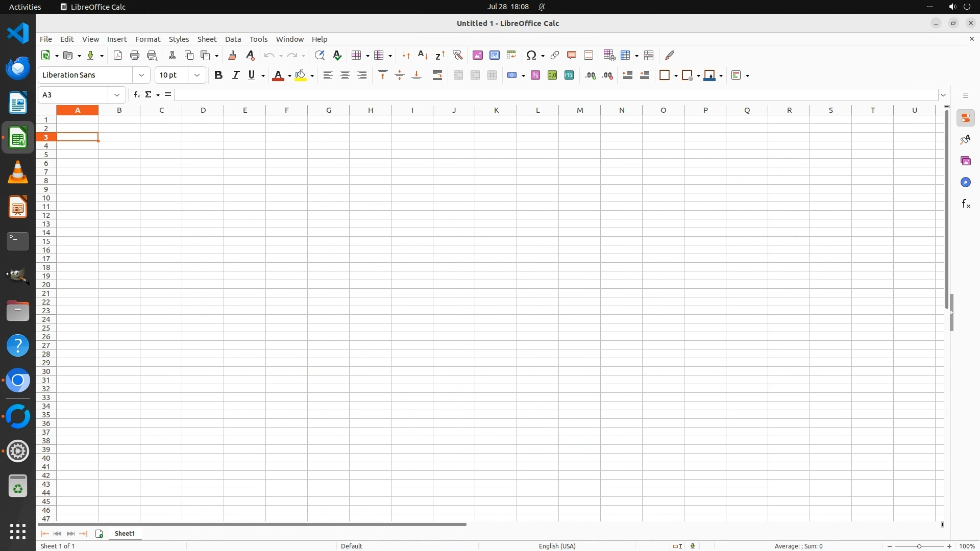The height and width of the screenshot is (551, 980).
Task: Toggle italic formatting
Action: pos(235,76)
